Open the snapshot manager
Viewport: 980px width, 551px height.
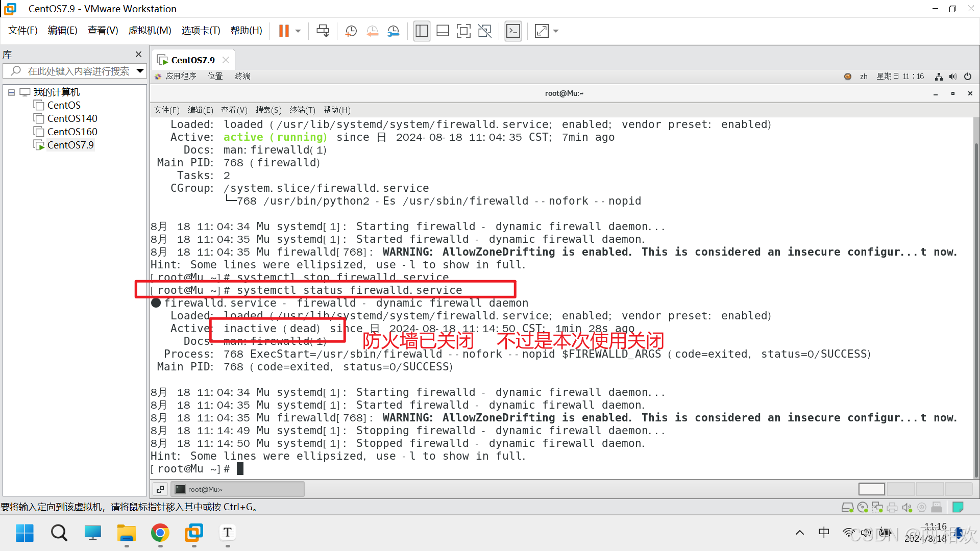[393, 31]
